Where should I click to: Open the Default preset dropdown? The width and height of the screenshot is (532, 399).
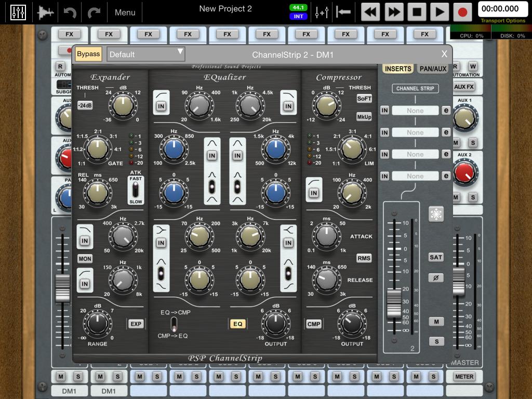click(146, 54)
